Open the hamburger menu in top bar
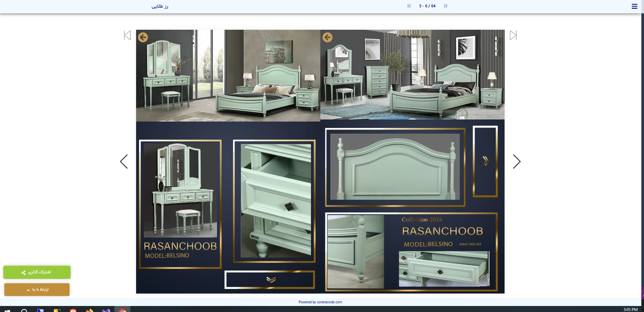The height and width of the screenshot is (312, 644). click(x=634, y=6)
